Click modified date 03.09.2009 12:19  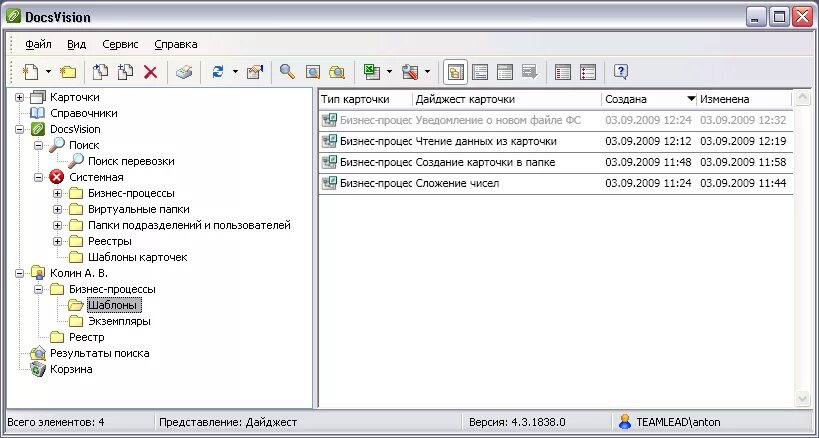[x=743, y=141]
